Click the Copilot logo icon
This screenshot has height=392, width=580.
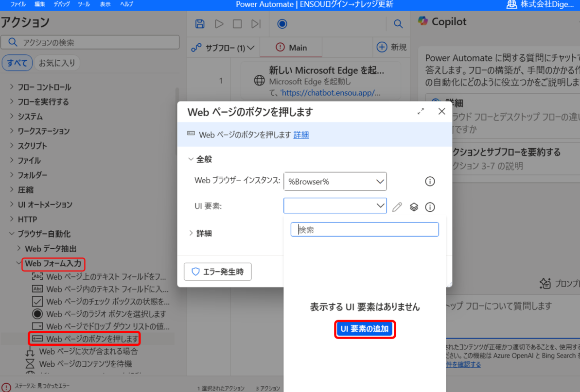(x=423, y=21)
